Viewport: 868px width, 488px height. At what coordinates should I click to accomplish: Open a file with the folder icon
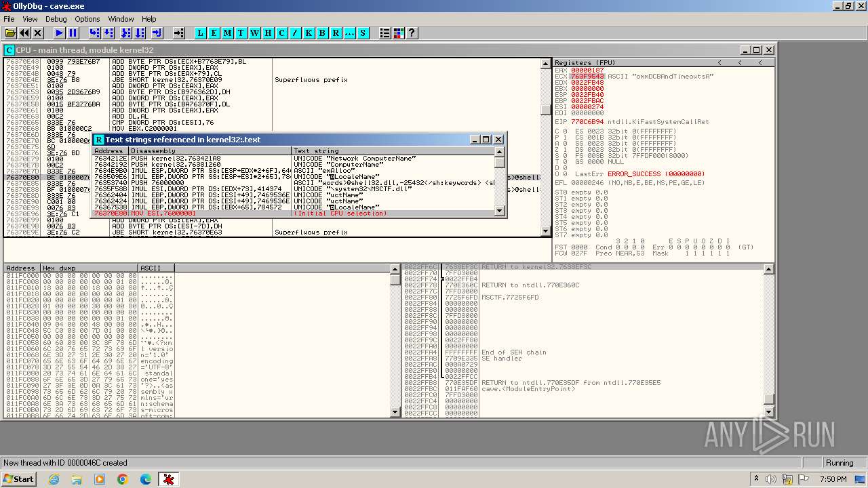pyautogui.click(x=10, y=33)
